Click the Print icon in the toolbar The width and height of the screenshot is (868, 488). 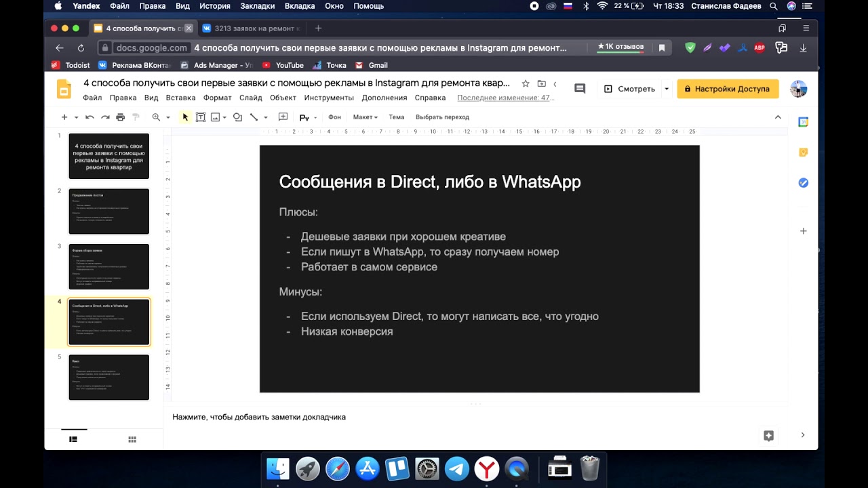120,117
